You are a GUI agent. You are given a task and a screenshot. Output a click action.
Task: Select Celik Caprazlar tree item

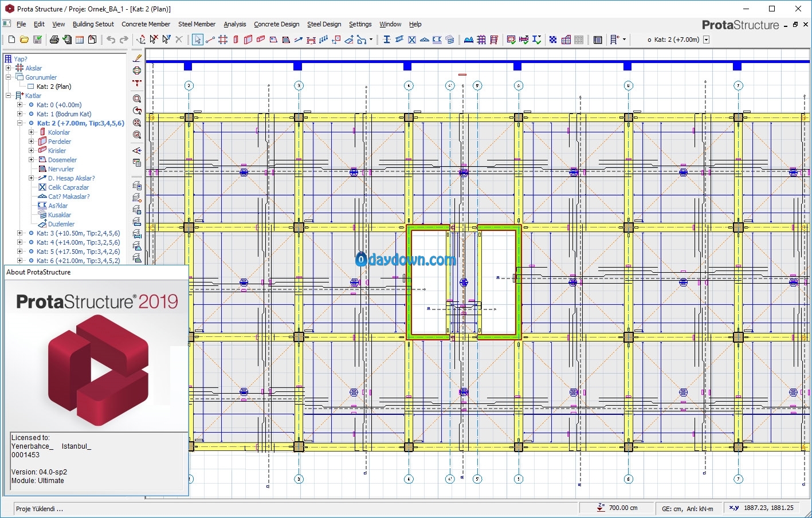pyautogui.click(x=69, y=187)
